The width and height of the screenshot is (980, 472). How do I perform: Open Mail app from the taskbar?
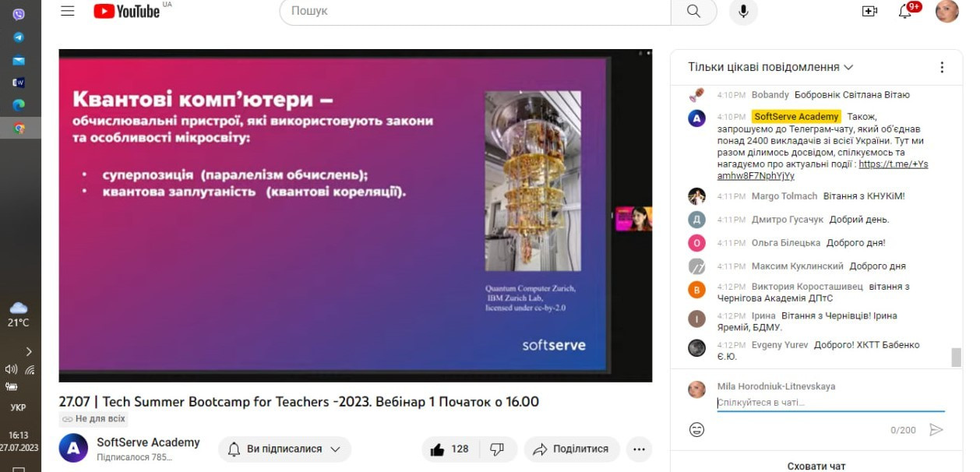pos(19,61)
